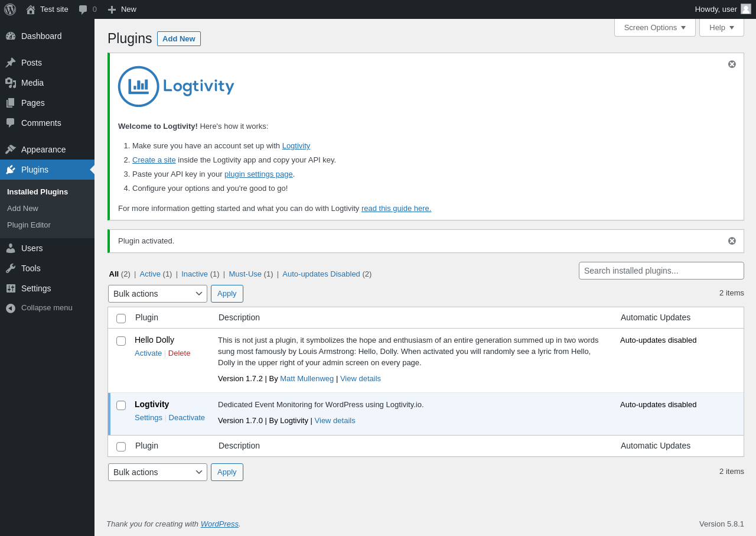Click the Plugins plug icon
756x536 pixels.
[x=11, y=170]
